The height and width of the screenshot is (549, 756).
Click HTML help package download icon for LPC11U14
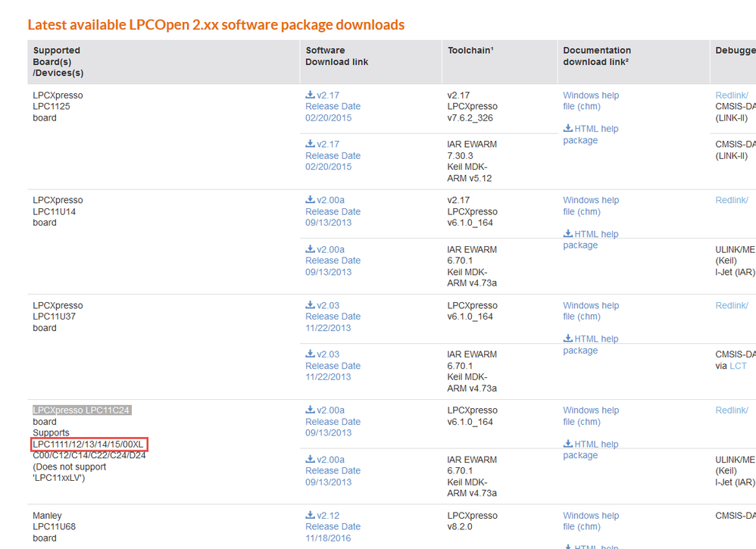(x=567, y=234)
